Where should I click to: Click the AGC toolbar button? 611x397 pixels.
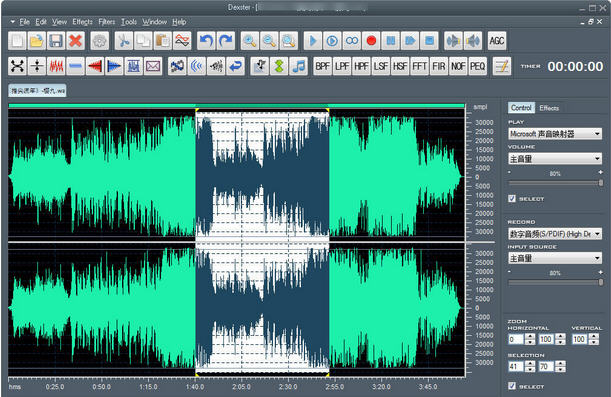point(497,41)
